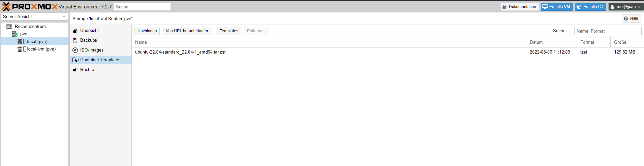Focus the Name, Format filter field
644x166 pixels.
(x=608, y=31)
